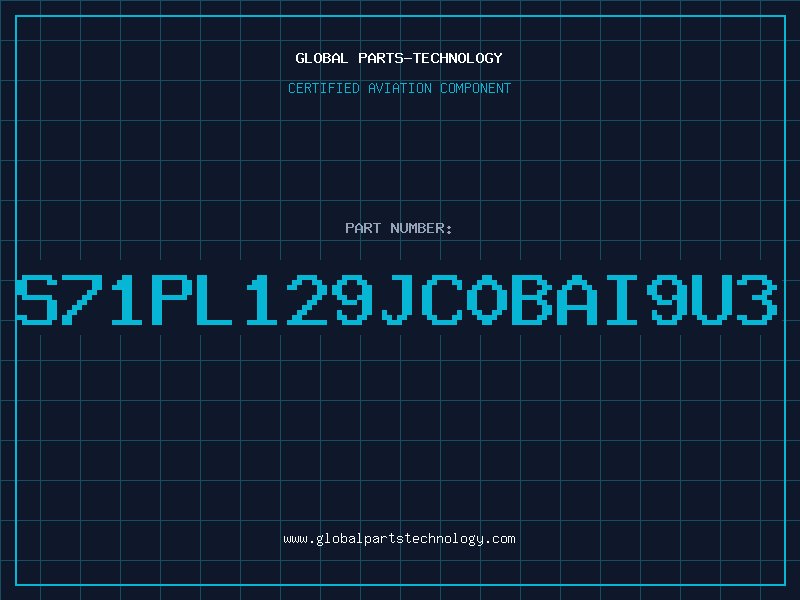The height and width of the screenshot is (600, 800).
Task: Click the PART NUMBER: label
Action: [x=399, y=228]
